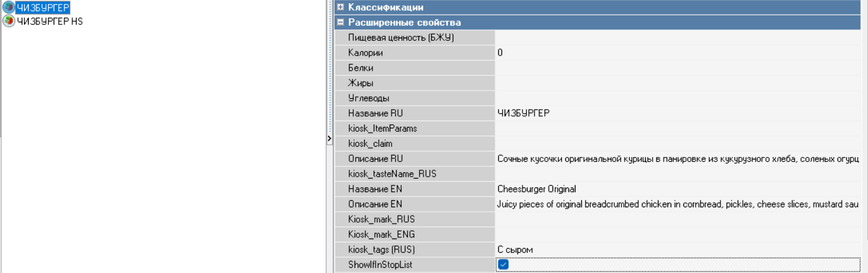Click the Описание EN description text
This screenshot has height=273, width=868.
677,204
